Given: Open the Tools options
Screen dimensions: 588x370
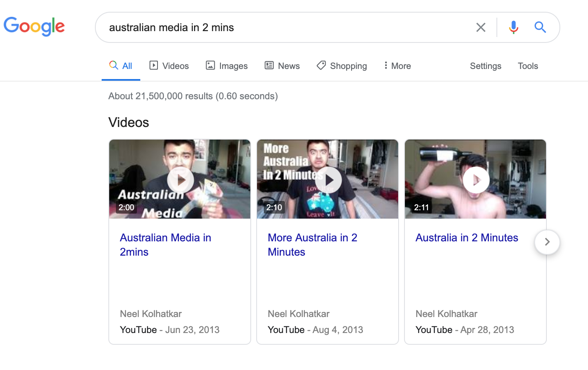Looking at the screenshot, I should pos(528,66).
